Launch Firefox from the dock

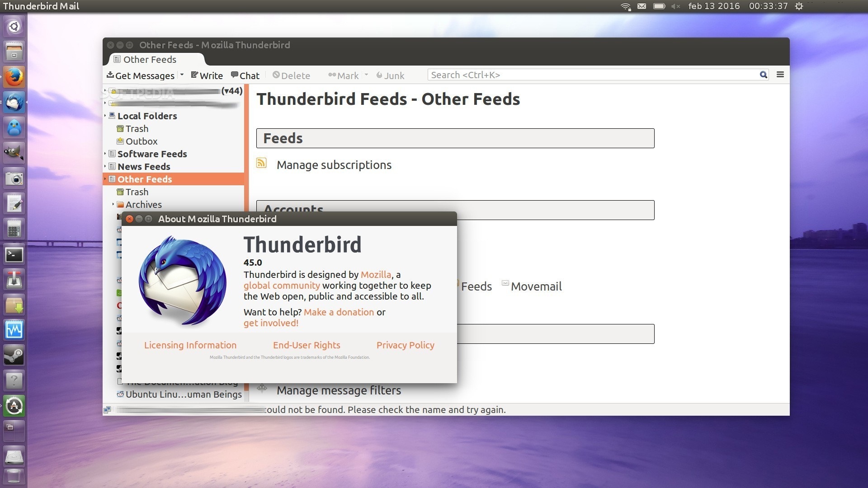14,77
